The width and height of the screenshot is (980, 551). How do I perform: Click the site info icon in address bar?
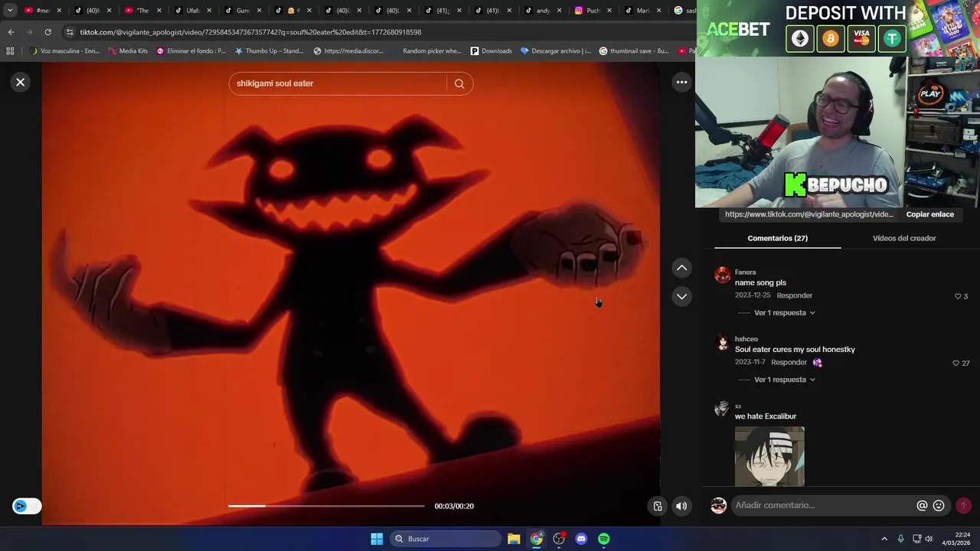(70, 32)
